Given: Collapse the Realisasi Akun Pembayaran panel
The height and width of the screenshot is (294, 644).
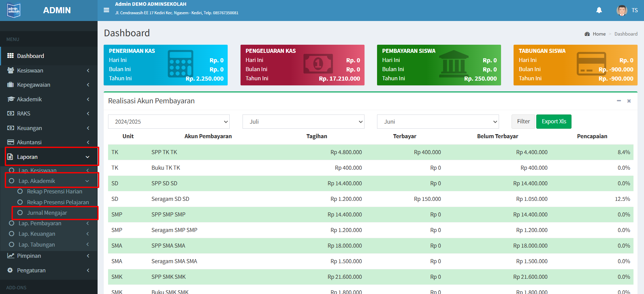Looking at the screenshot, I should click(619, 101).
